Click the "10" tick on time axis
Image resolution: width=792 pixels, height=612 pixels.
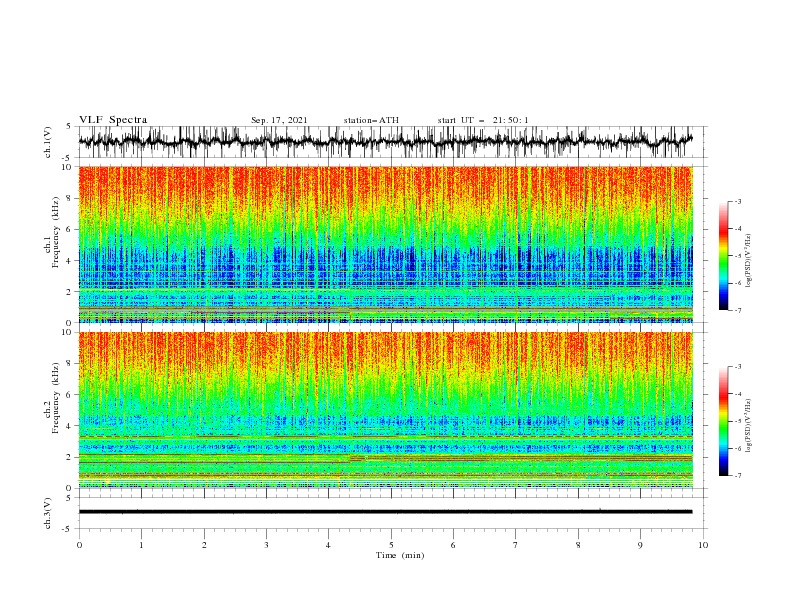pos(703,545)
